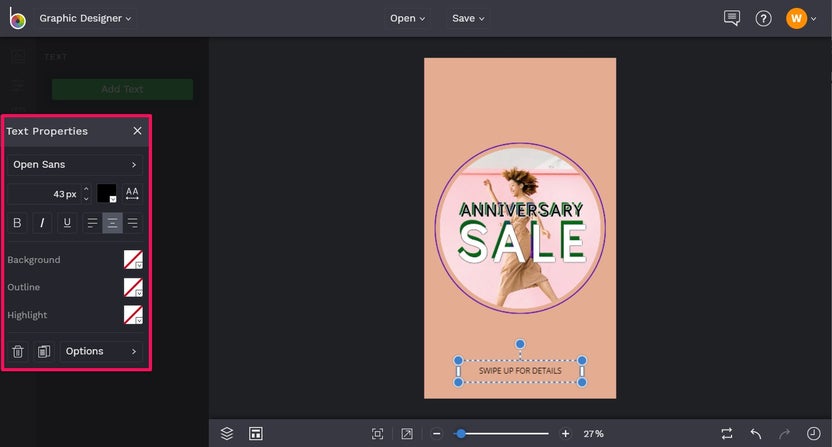Close the Text Properties panel
Image resolution: width=832 pixels, height=447 pixels.
pos(137,131)
